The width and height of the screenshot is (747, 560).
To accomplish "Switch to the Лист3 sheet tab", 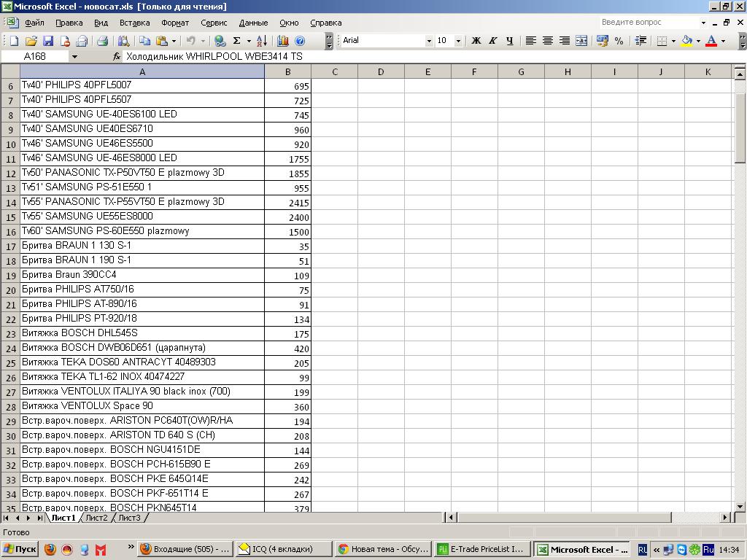I will click(x=130, y=518).
